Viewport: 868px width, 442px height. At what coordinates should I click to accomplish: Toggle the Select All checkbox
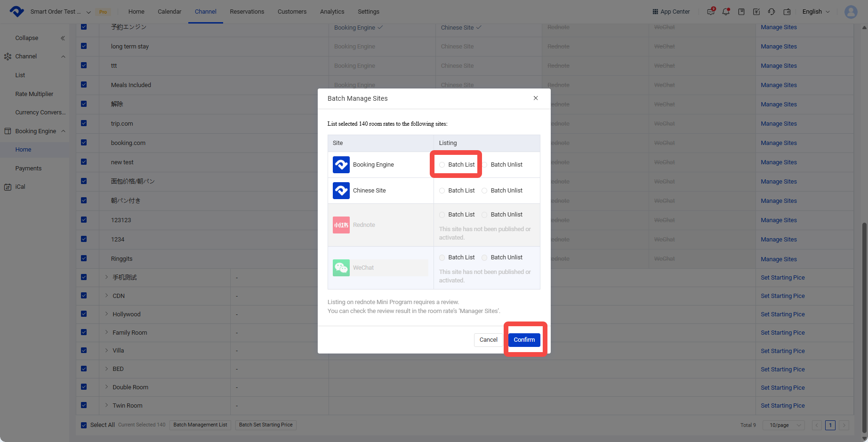click(84, 425)
